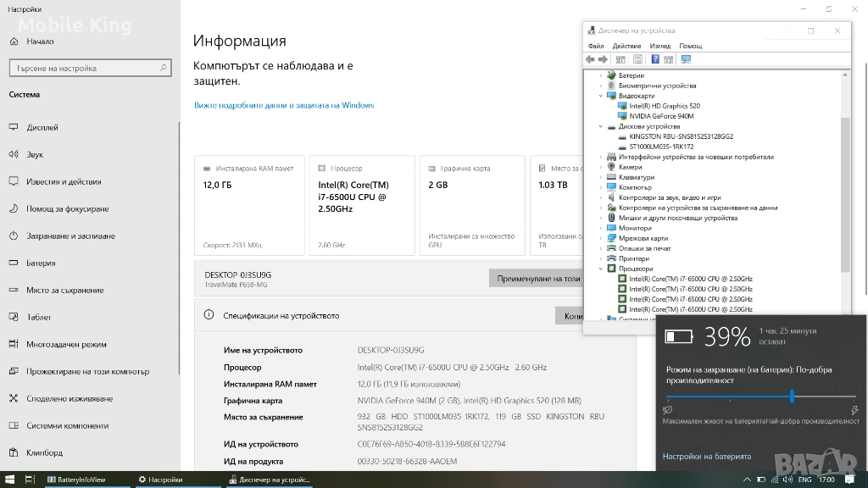
Task: Open Дисплей settings in the sidebar
Action: click(x=42, y=128)
